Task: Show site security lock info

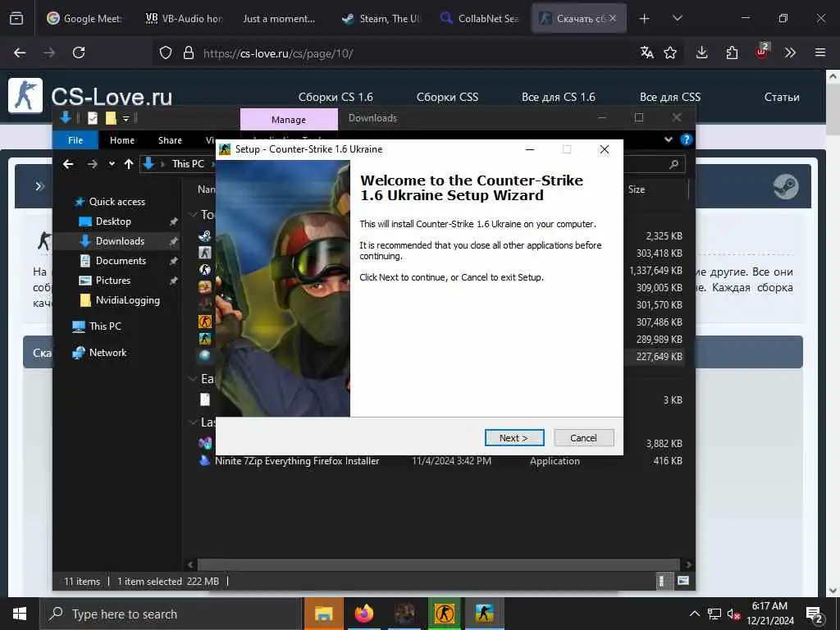Action: coord(188,52)
